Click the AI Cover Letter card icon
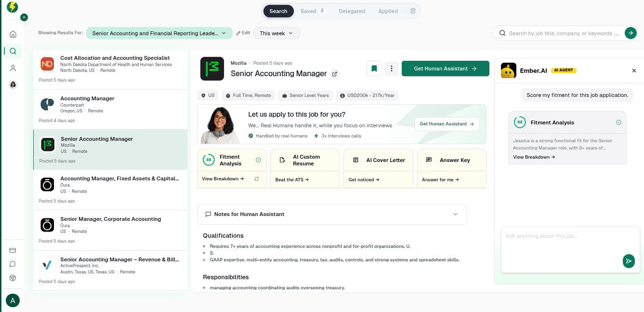The width and height of the screenshot is (644, 312). point(355,160)
